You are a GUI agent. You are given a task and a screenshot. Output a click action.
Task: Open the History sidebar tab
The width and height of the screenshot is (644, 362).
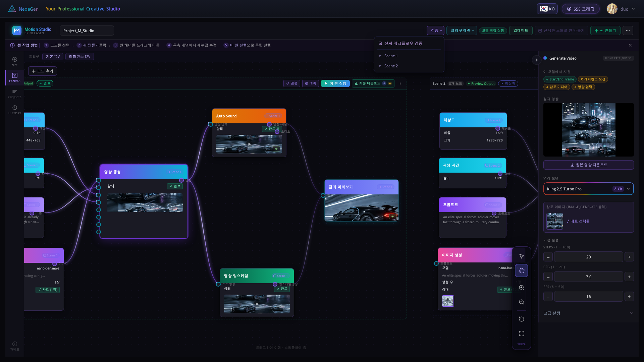tap(15, 110)
